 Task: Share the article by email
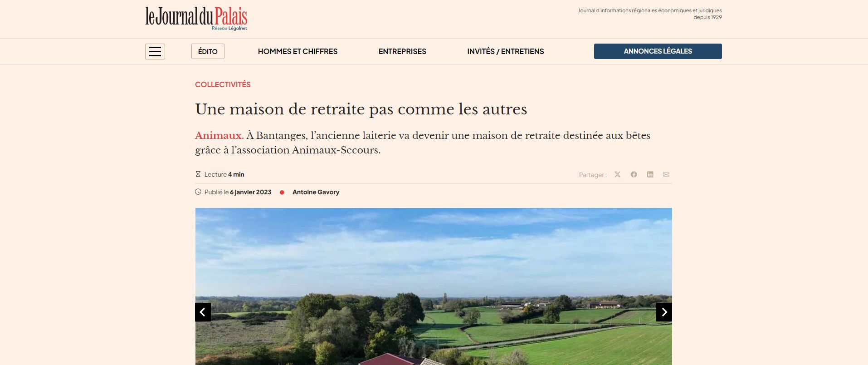click(x=666, y=174)
